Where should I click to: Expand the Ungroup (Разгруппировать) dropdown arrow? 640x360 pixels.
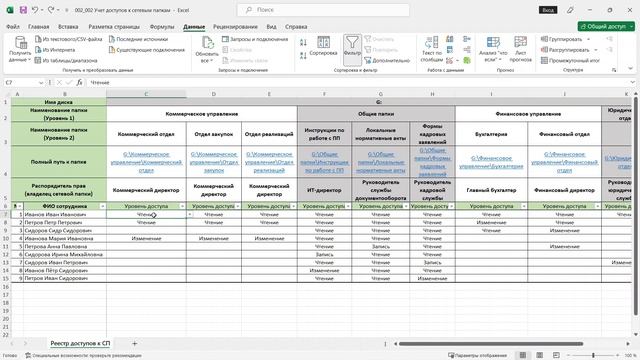click(x=596, y=50)
